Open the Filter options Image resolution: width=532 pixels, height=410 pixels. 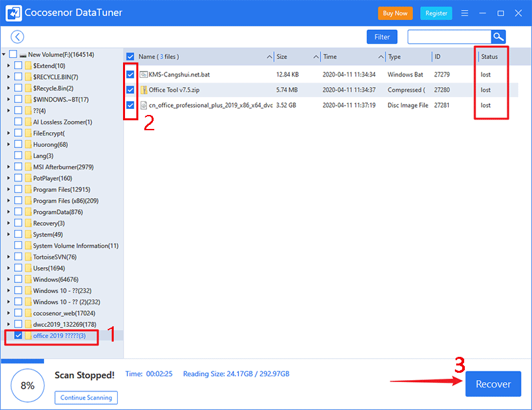(x=382, y=37)
